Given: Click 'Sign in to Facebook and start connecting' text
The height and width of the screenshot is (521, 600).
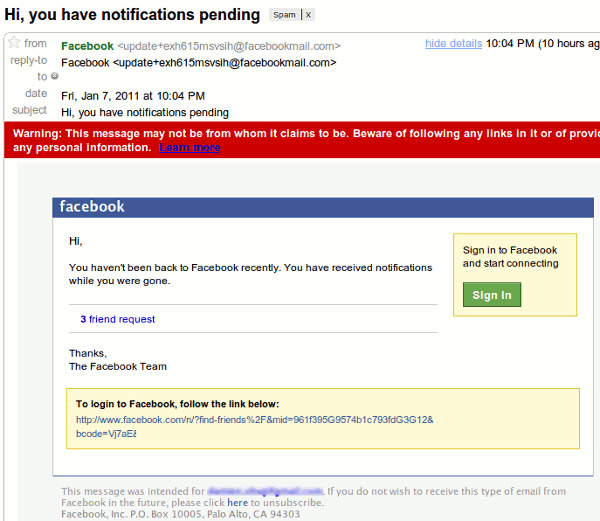Looking at the screenshot, I should tap(510, 257).
